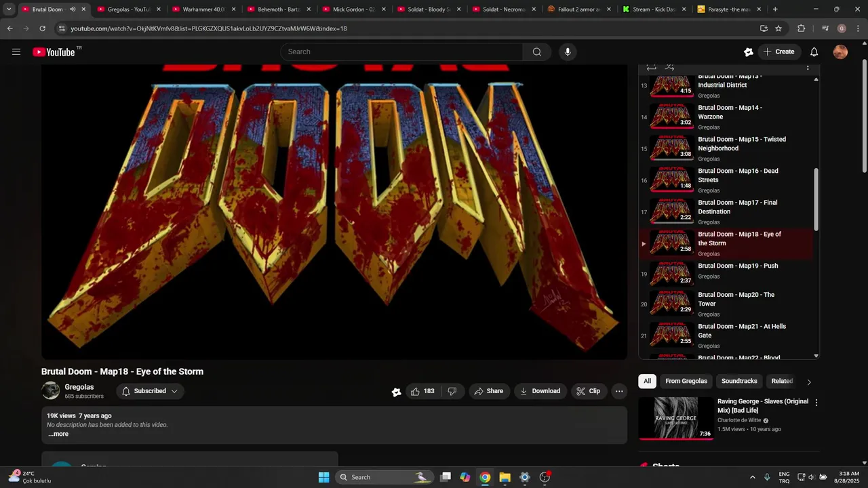The height and width of the screenshot is (488, 868).
Task: Open options for Raving George video
Action: [816, 403]
